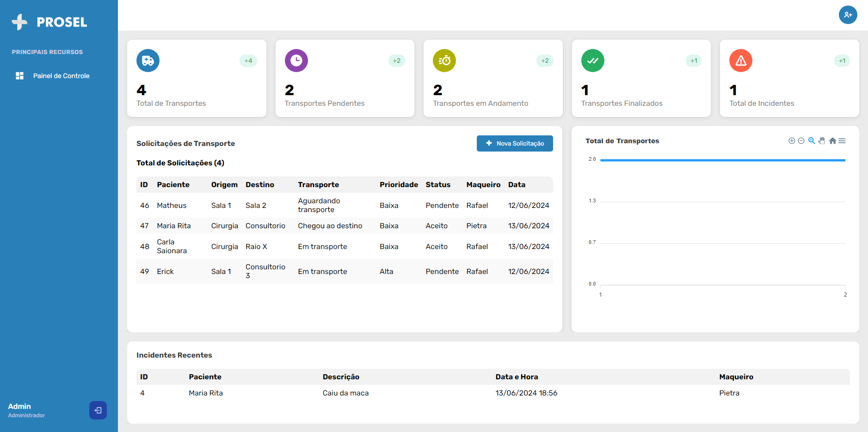Click 'Raio X' destination cell

click(x=256, y=246)
